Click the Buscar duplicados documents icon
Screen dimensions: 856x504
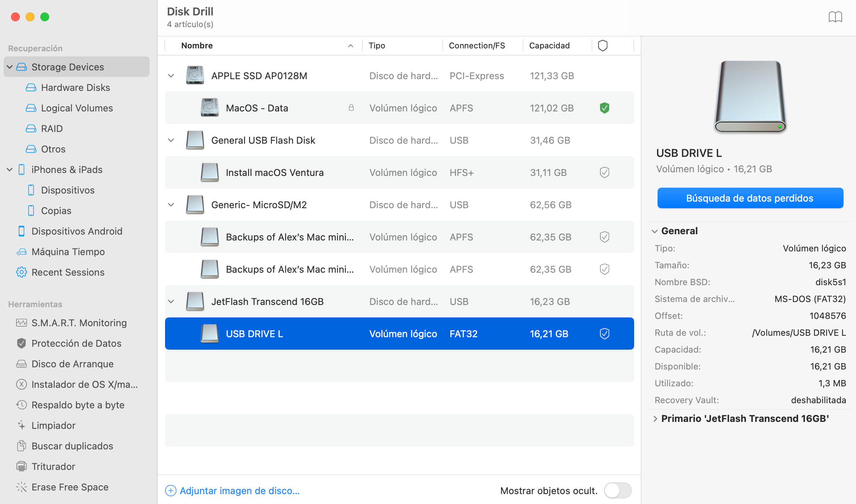pyautogui.click(x=22, y=446)
